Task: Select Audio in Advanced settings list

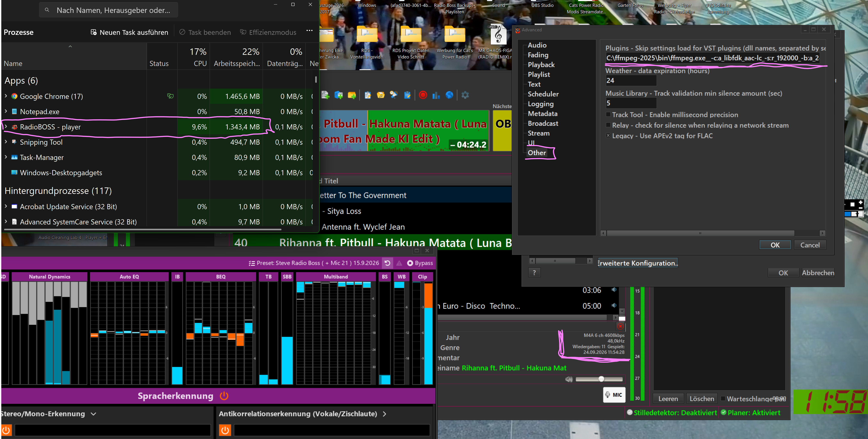Action: click(x=537, y=45)
